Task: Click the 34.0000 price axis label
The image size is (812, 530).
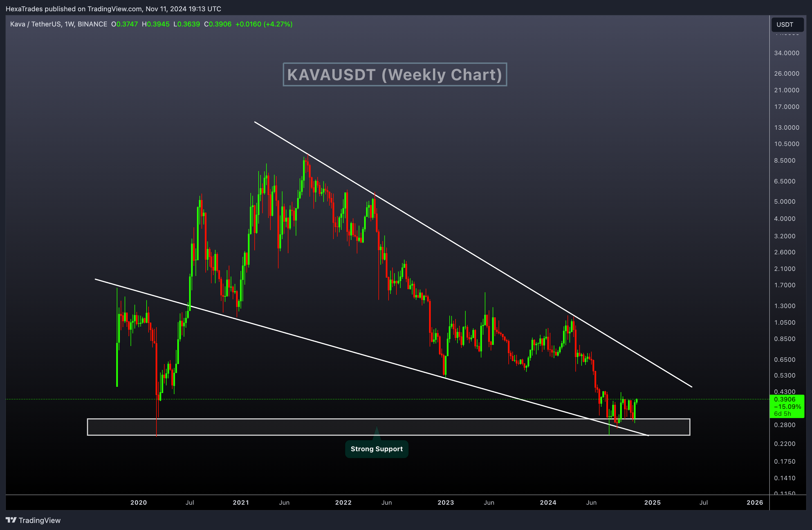Action: pos(786,53)
